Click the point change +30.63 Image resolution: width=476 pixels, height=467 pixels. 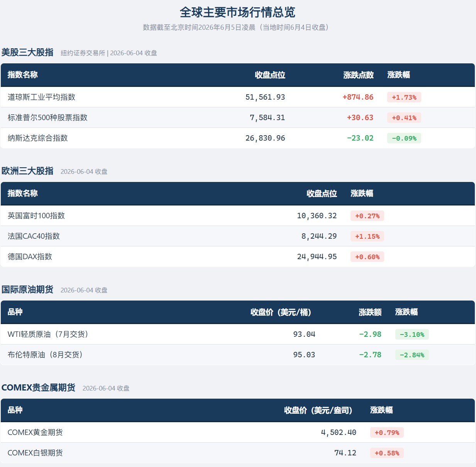[x=360, y=117]
